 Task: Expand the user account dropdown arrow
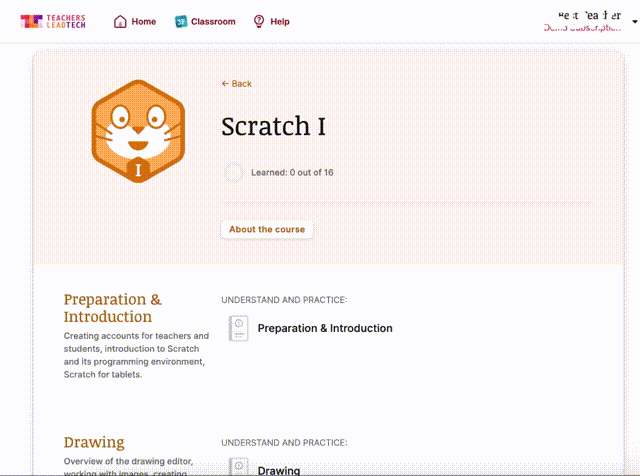click(635, 22)
